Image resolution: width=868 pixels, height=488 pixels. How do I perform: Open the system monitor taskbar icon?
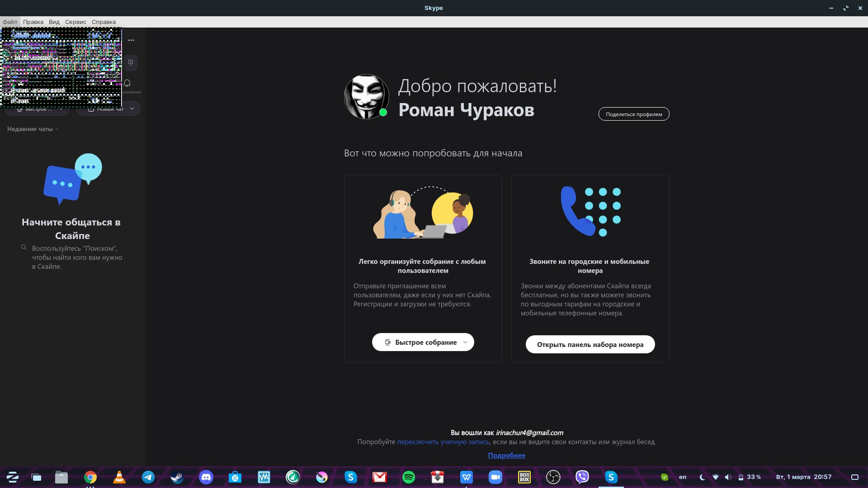click(264, 477)
